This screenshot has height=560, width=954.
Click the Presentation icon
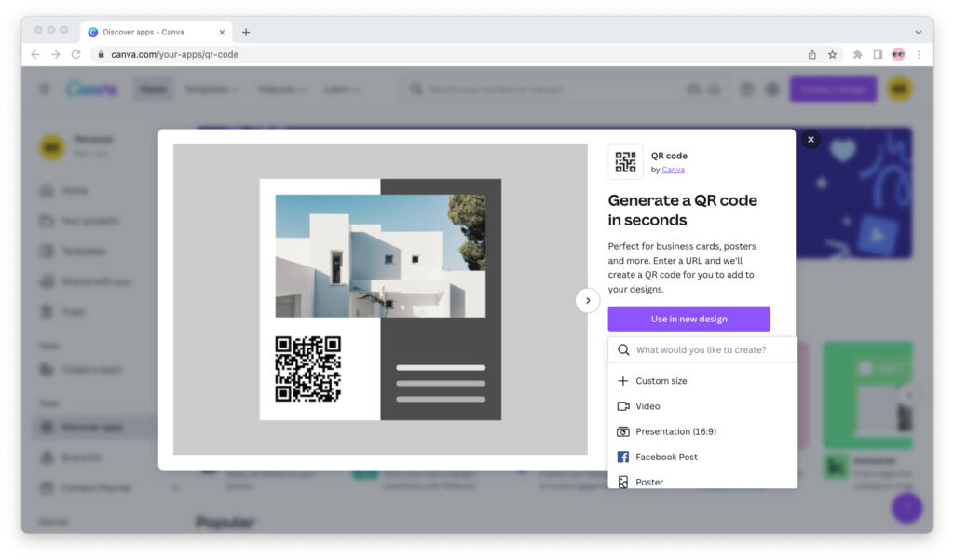[x=623, y=431]
